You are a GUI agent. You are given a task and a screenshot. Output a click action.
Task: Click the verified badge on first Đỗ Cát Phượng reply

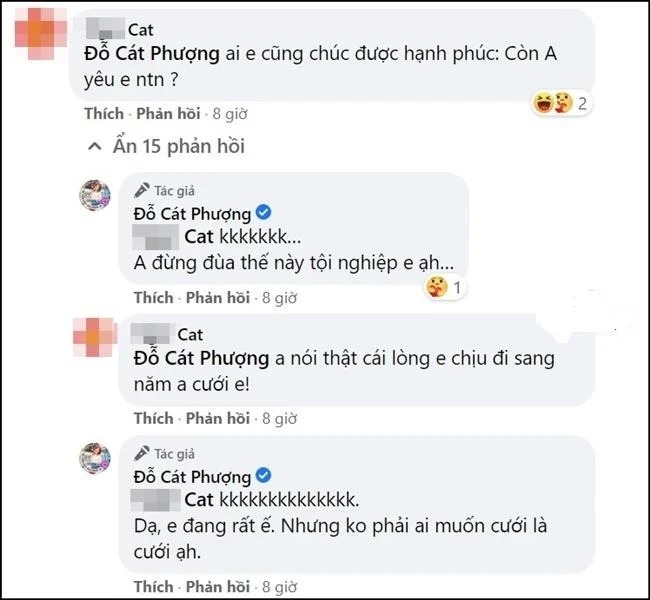[x=263, y=213]
